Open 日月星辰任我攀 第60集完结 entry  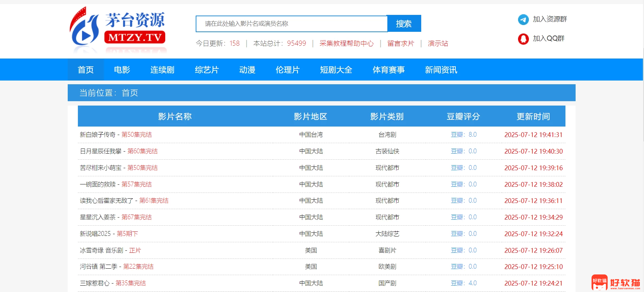[x=119, y=151]
